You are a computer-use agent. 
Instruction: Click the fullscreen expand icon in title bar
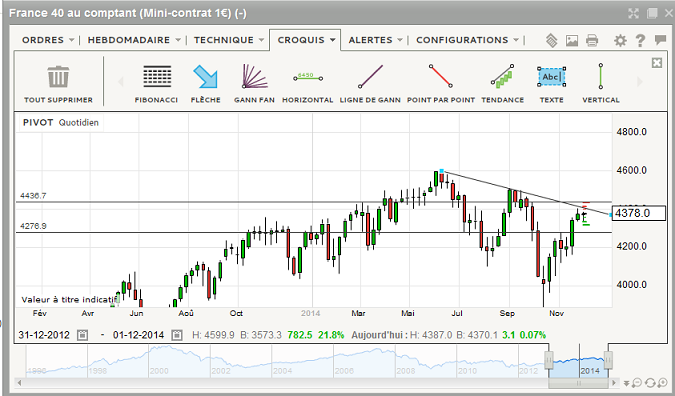pos(633,13)
